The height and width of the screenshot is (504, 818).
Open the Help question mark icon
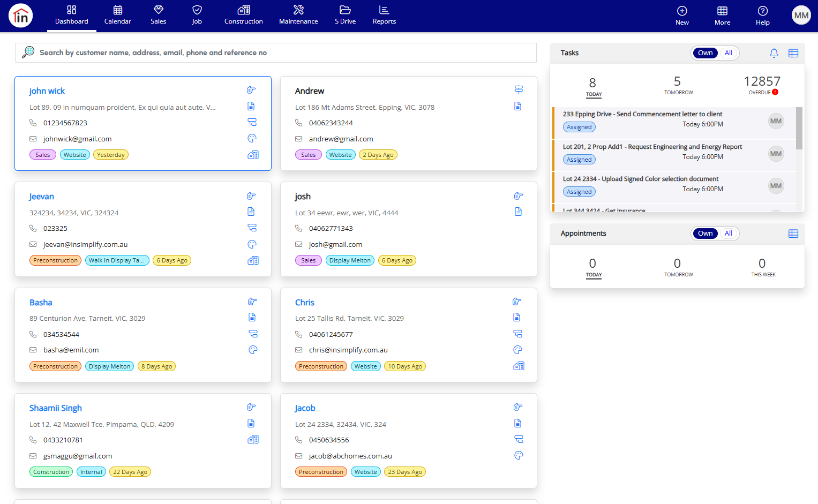pos(763,11)
